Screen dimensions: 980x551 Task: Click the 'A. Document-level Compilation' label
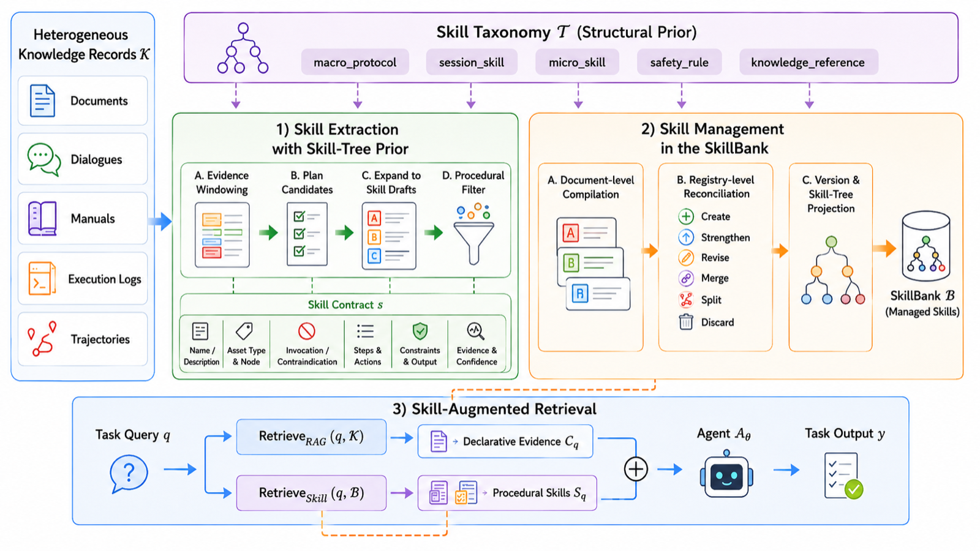(x=591, y=187)
